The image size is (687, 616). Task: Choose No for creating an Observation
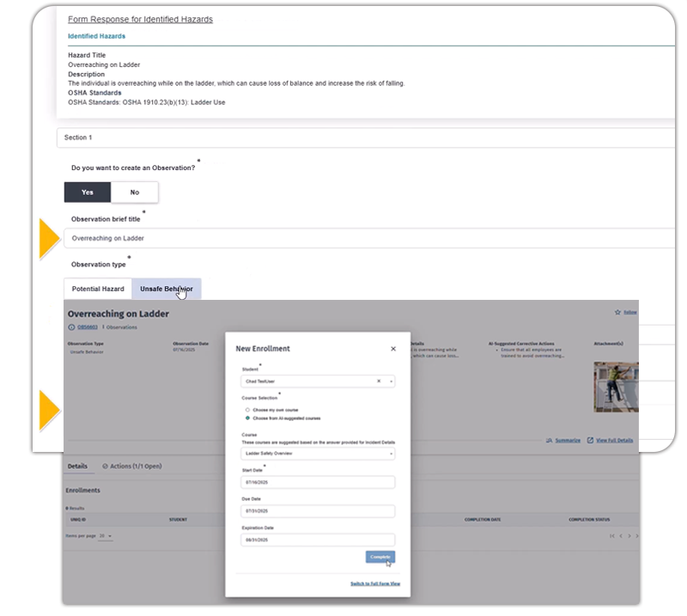click(135, 192)
